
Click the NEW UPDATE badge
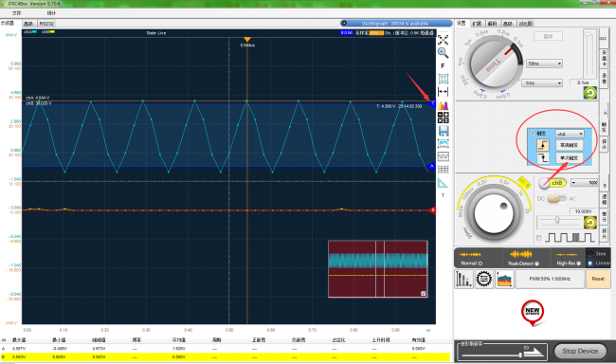533,313
